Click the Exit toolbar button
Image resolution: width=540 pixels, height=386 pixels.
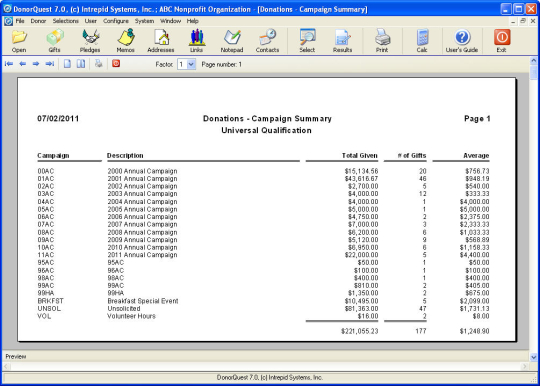pyautogui.click(x=502, y=41)
